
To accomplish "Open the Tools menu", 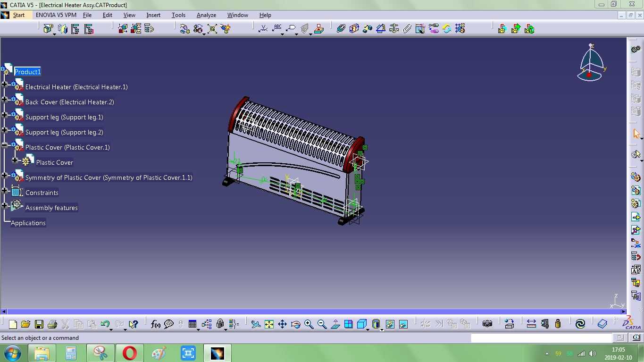I will pyautogui.click(x=178, y=15).
